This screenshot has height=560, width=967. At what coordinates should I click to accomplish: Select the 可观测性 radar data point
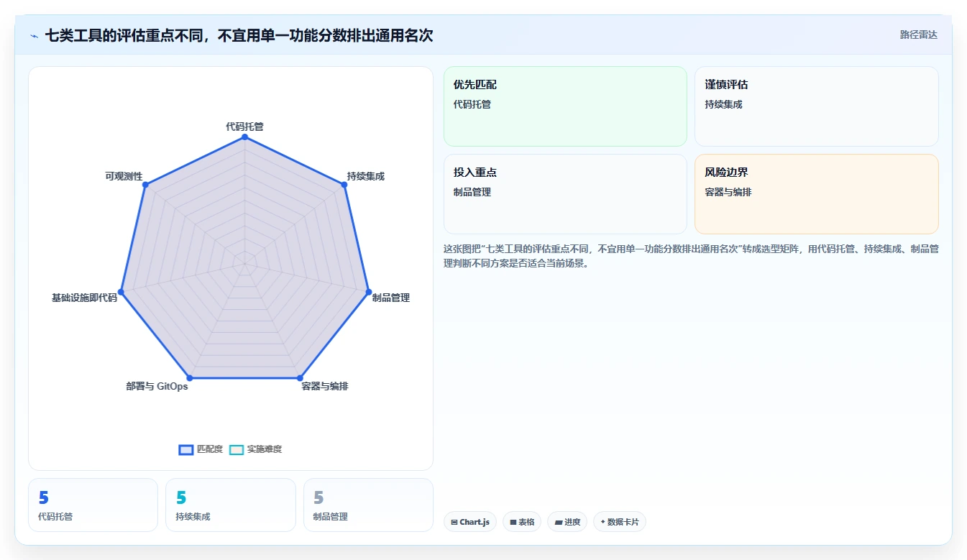tap(145, 185)
